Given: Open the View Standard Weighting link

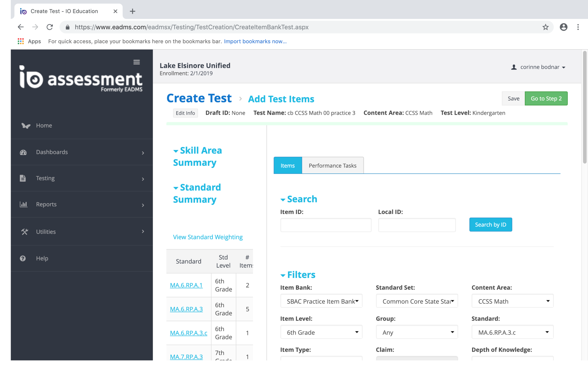Looking at the screenshot, I should (x=208, y=237).
